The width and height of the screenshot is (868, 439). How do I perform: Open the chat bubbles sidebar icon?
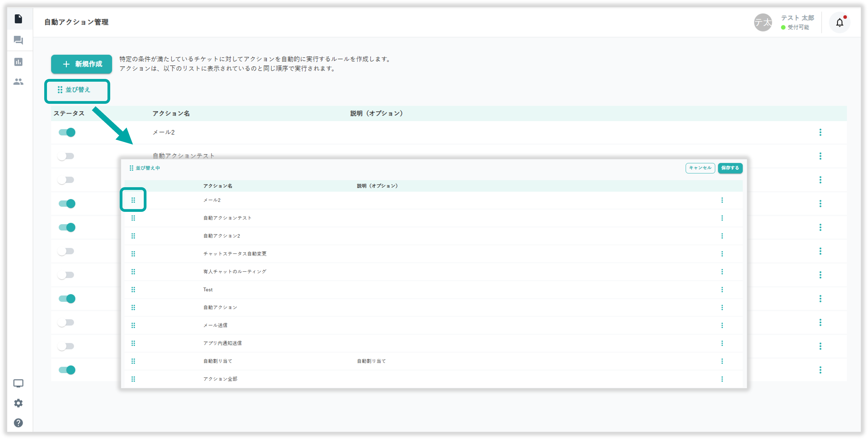click(x=19, y=40)
